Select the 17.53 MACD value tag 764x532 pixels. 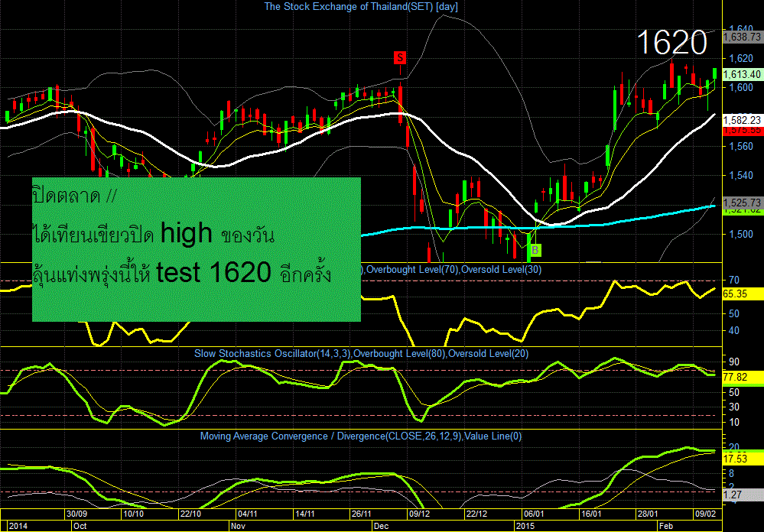point(742,459)
